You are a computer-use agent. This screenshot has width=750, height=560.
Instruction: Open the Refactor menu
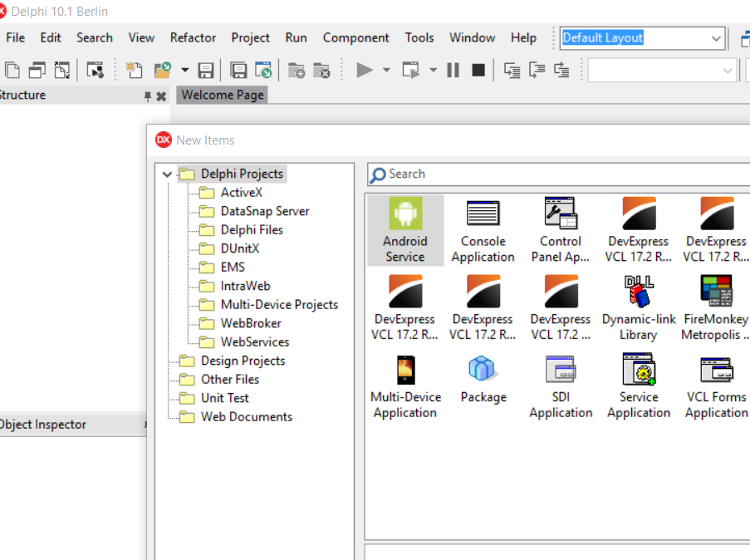pos(193,38)
